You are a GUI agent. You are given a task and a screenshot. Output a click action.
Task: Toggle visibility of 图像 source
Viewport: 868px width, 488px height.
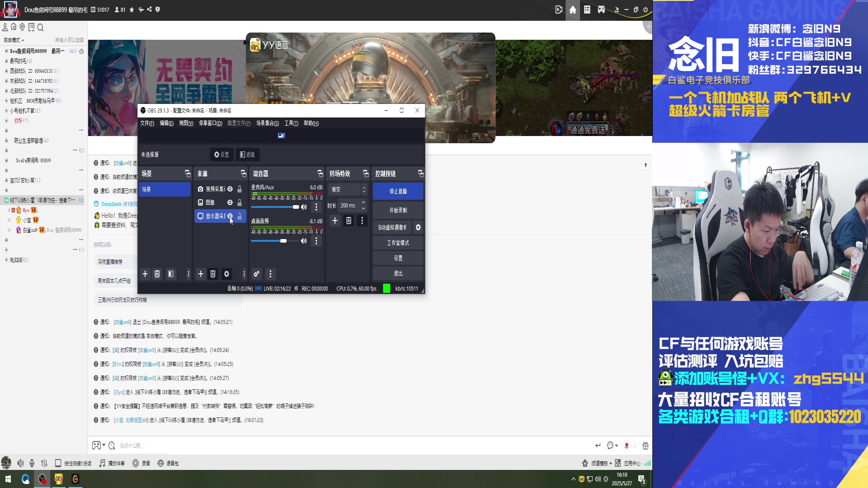tap(230, 202)
